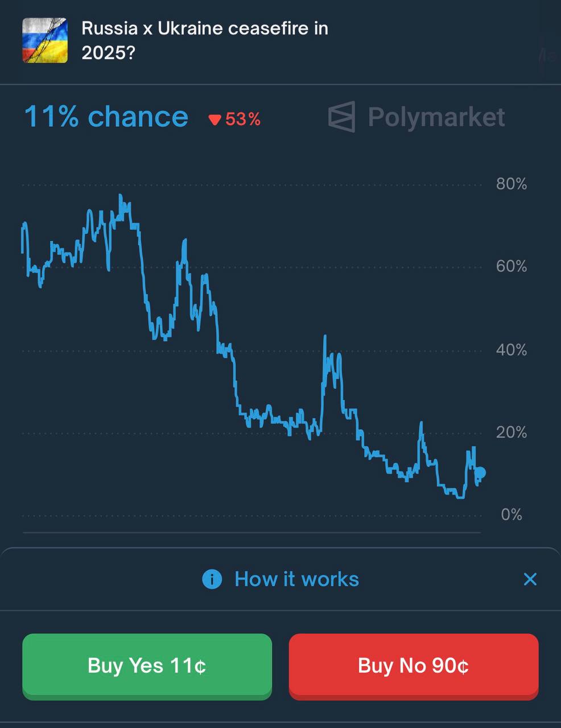561x728 pixels.
Task: Click the Polymarket logo icon
Action: point(342,117)
